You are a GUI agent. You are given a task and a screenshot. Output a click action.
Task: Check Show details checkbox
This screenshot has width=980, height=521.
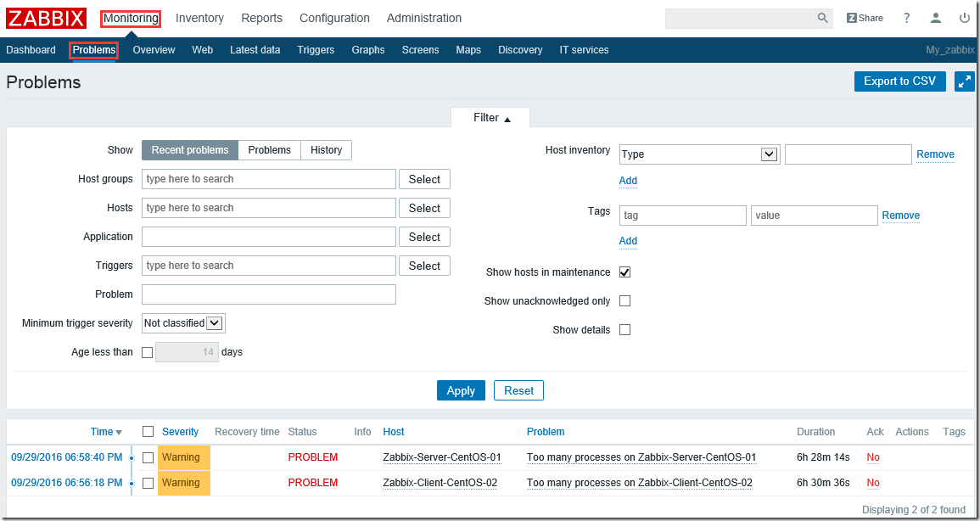624,330
